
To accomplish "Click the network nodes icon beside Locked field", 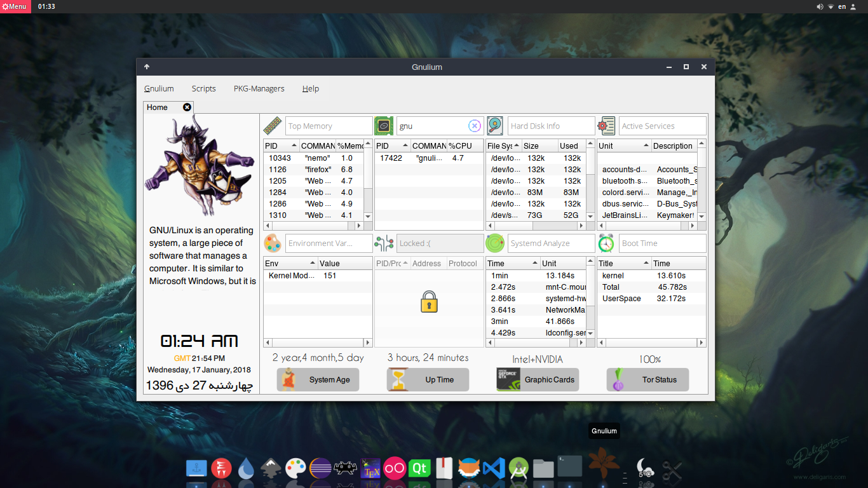I will (384, 243).
